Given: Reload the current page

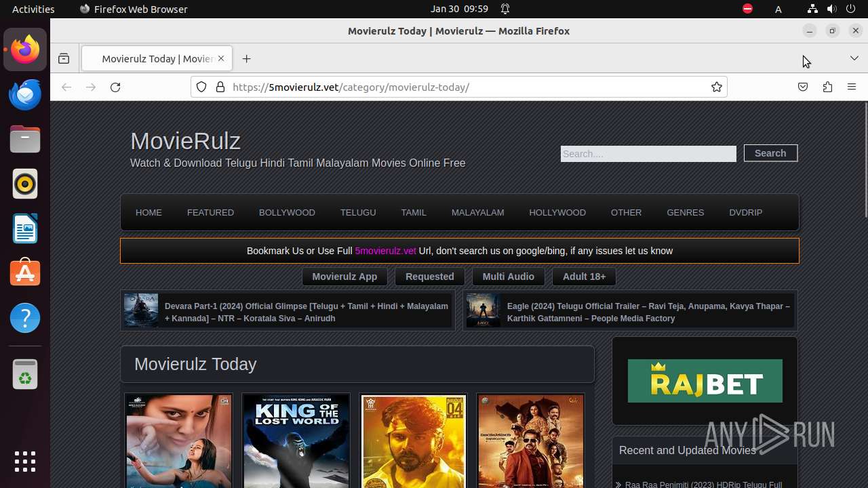Looking at the screenshot, I should pyautogui.click(x=115, y=87).
